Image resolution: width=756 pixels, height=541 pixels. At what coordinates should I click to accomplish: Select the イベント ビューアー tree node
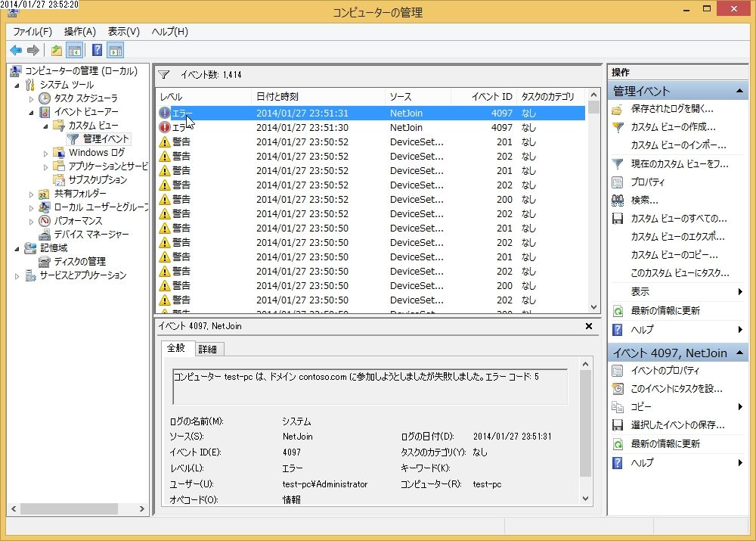point(86,112)
